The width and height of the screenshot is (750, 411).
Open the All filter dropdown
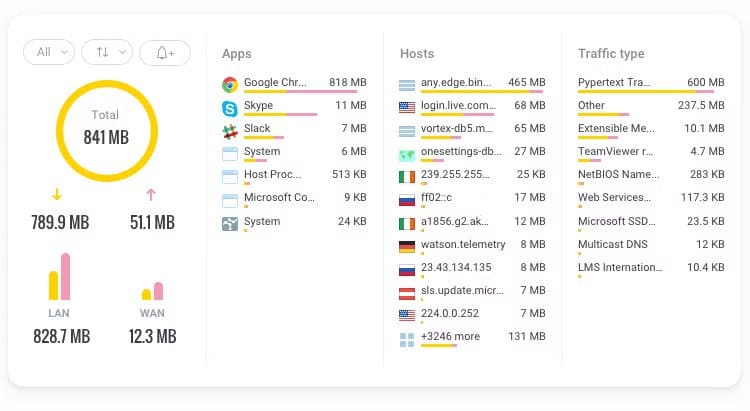coord(49,52)
